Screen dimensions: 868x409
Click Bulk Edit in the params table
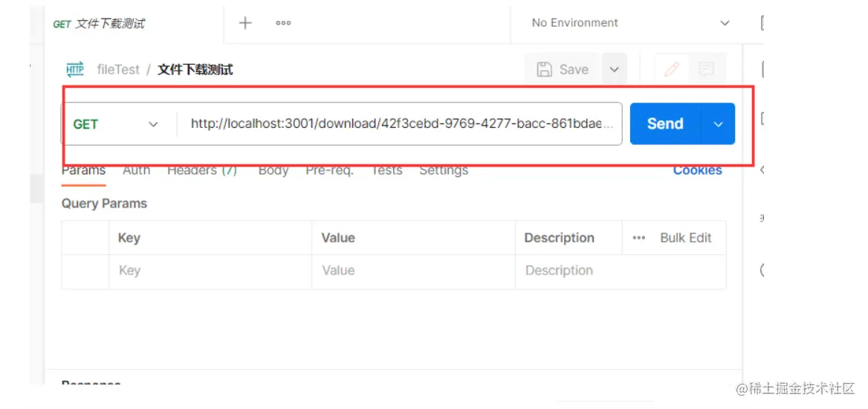click(685, 238)
